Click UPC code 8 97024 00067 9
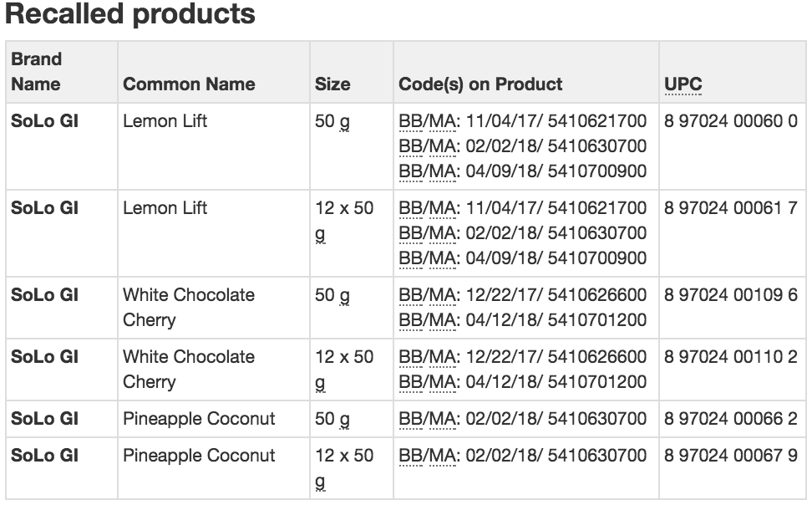The width and height of the screenshot is (812, 505). (731, 455)
